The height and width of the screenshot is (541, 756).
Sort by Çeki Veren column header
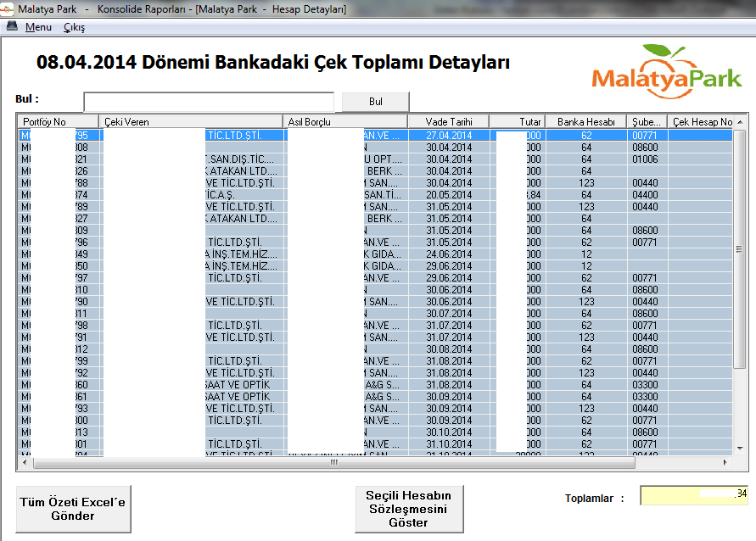(x=190, y=121)
